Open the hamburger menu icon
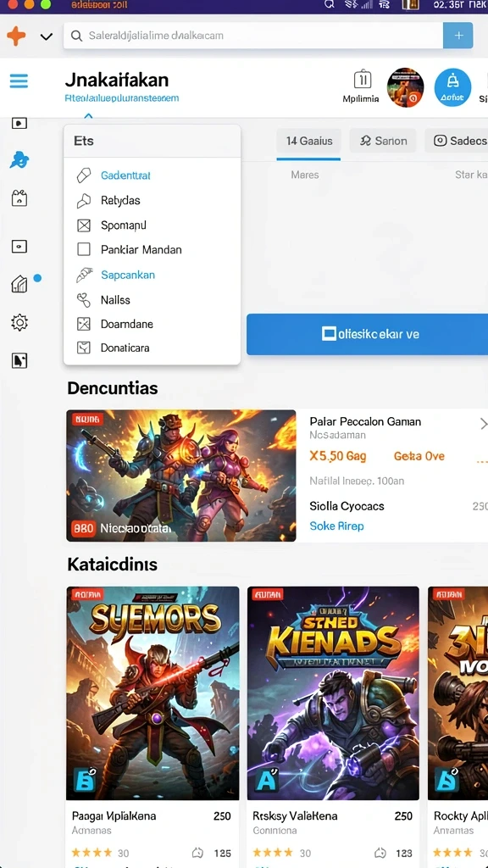488x868 pixels. pos(19,81)
